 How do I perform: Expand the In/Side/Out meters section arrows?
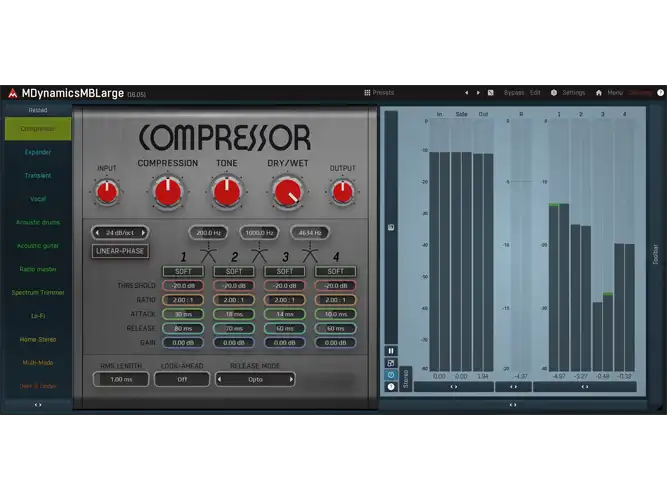(x=453, y=387)
